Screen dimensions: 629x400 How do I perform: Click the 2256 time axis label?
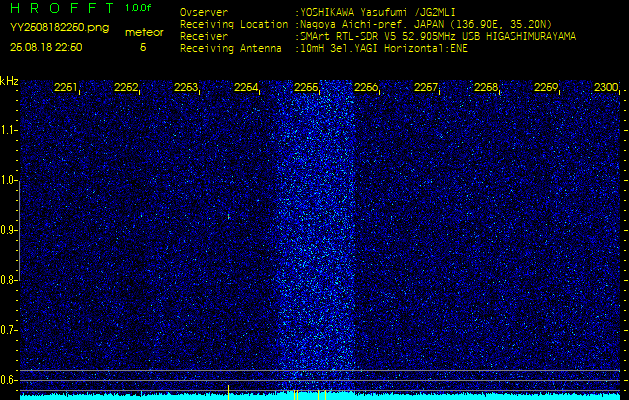tap(365, 87)
